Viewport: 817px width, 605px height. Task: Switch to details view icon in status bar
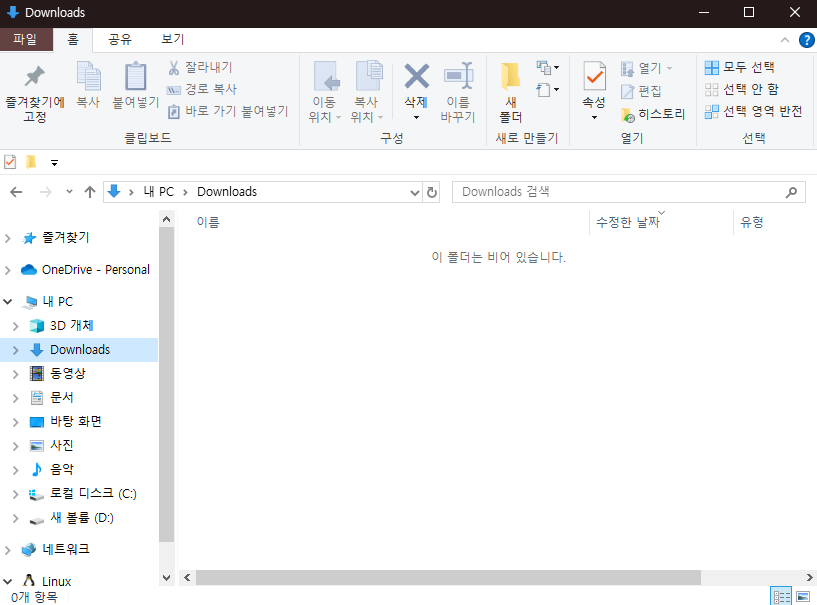click(781, 596)
